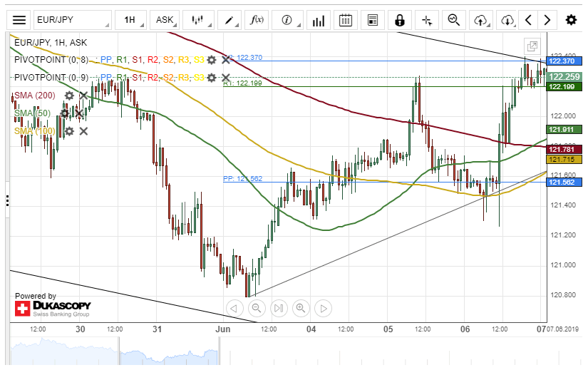Viewport: 588px width, 370px height.
Task: Open SMA (200) settings gear
Action: [x=69, y=96]
